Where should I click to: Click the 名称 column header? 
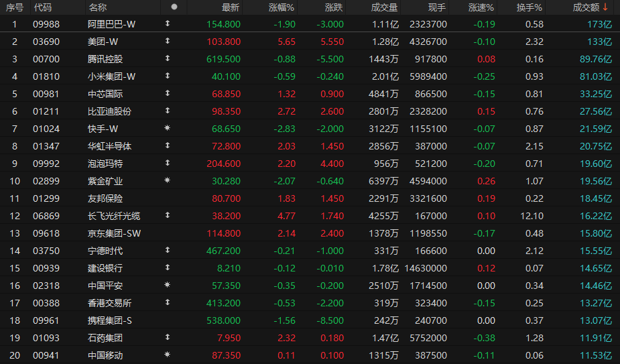coord(98,7)
